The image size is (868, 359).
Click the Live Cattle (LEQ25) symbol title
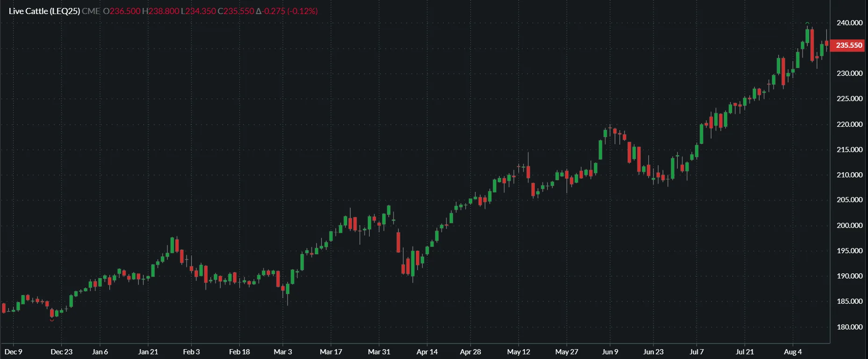44,11
